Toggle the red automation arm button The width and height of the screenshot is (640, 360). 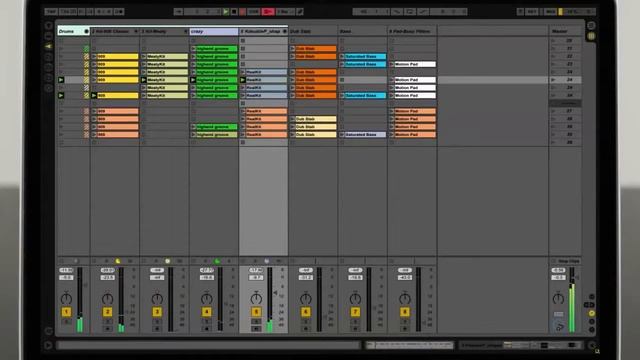(268, 12)
